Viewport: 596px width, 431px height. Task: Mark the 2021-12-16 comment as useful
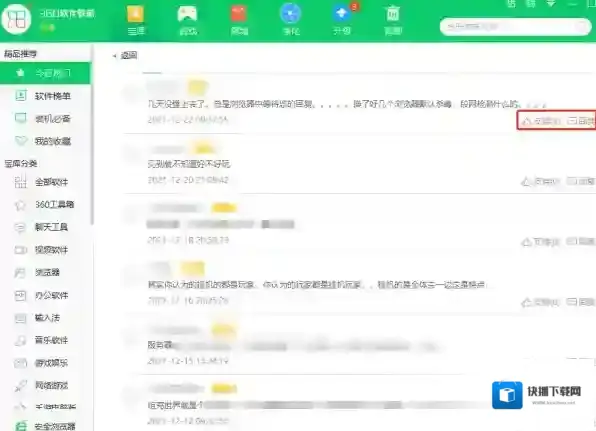(540, 303)
